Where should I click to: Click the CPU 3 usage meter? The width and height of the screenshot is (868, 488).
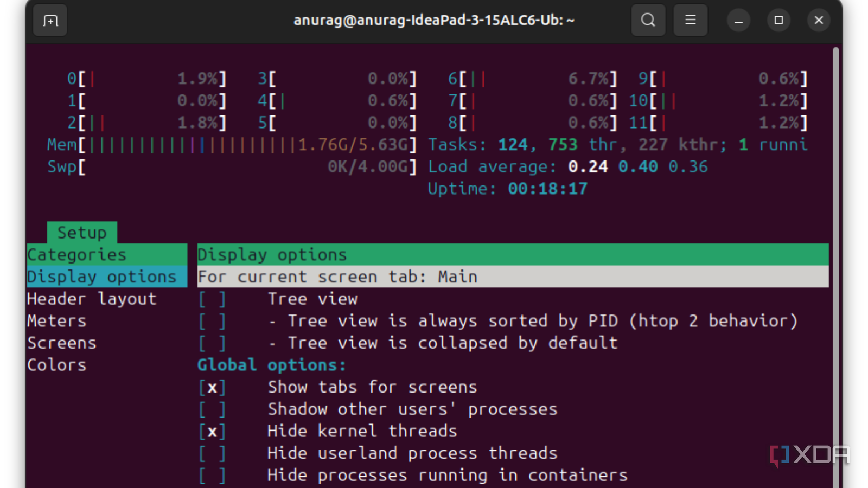click(337, 79)
